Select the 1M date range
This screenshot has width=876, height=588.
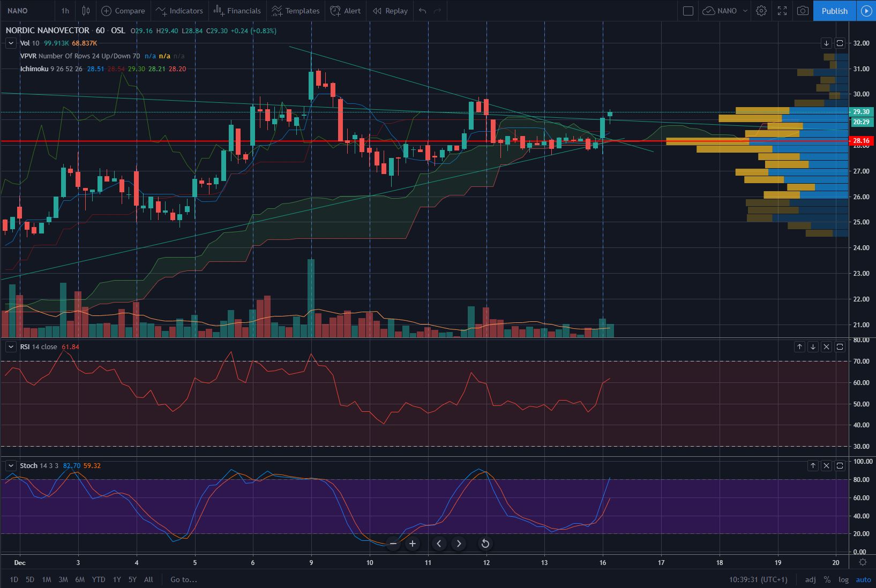point(47,579)
